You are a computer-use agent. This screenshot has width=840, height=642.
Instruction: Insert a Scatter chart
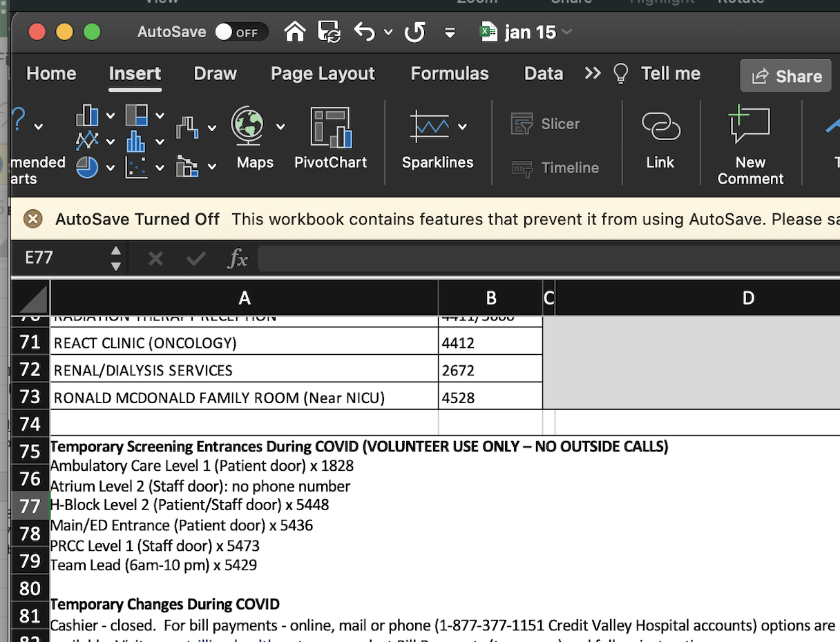point(136,167)
